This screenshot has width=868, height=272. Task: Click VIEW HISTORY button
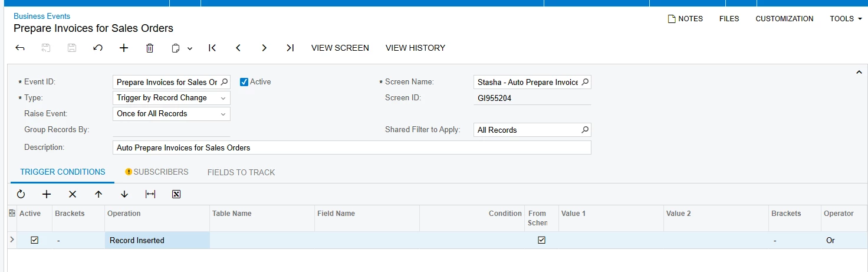[415, 48]
